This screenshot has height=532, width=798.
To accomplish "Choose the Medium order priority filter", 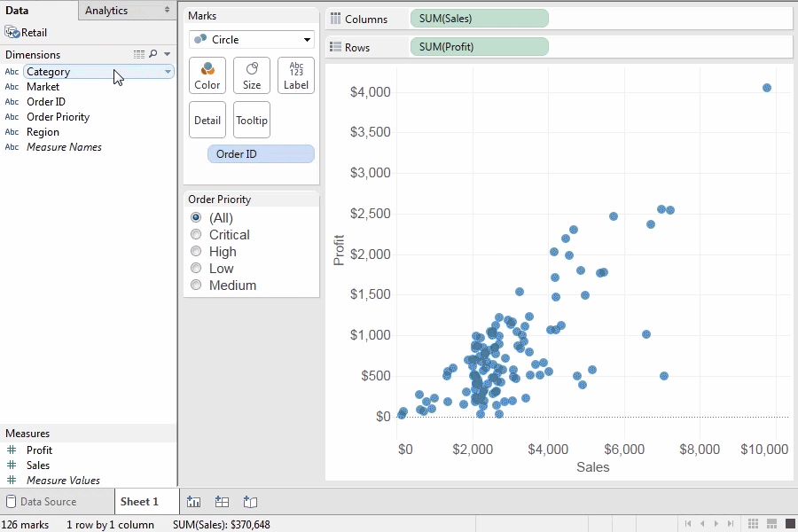I will [x=196, y=286].
